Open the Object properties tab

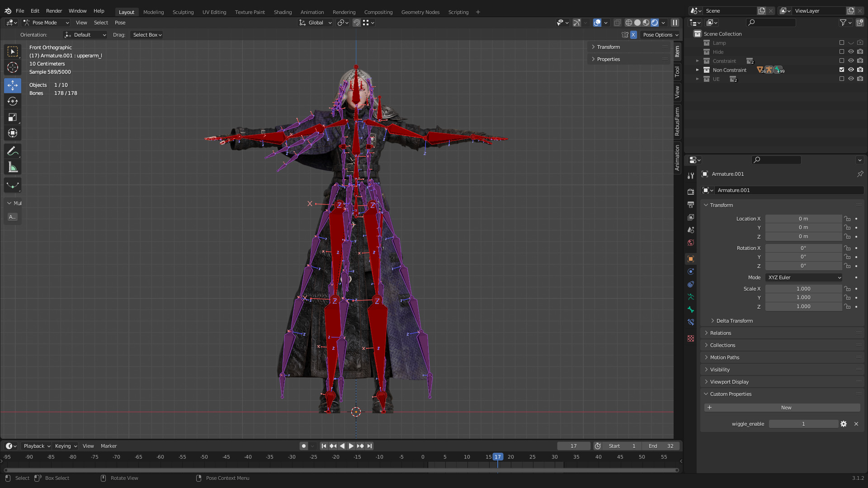(x=691, y=259)
